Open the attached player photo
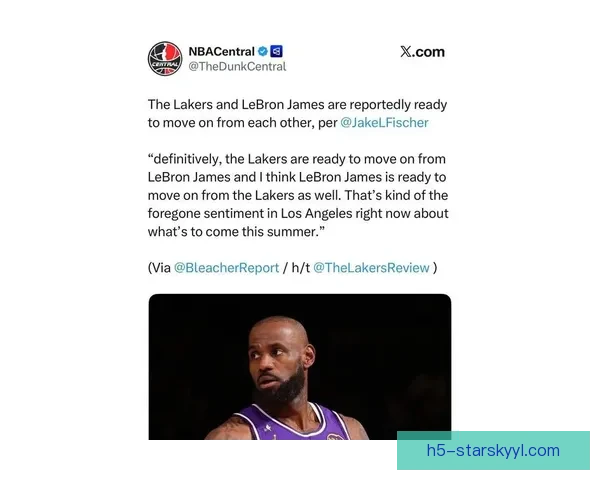 [x=300, y=367]
